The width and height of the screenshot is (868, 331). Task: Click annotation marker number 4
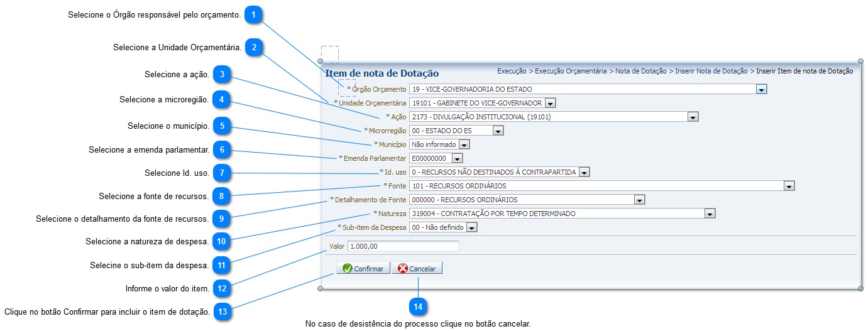click(x=221, y=100)
